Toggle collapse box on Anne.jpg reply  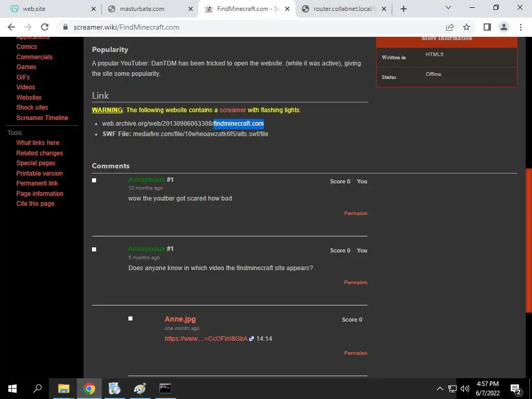point(130,318)
